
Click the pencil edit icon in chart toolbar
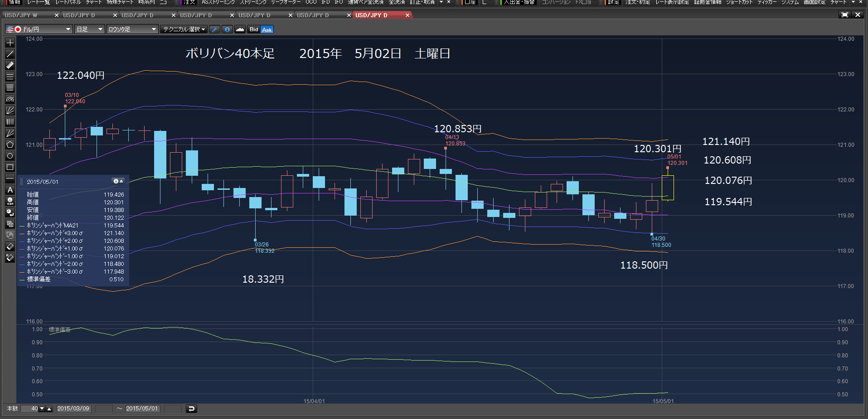(215, 29)
